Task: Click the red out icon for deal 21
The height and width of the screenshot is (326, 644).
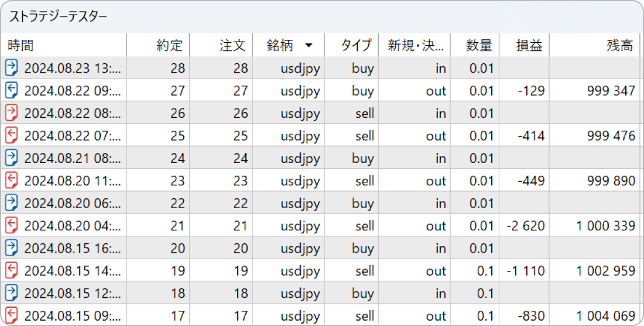Action: [x=12, y=226]
